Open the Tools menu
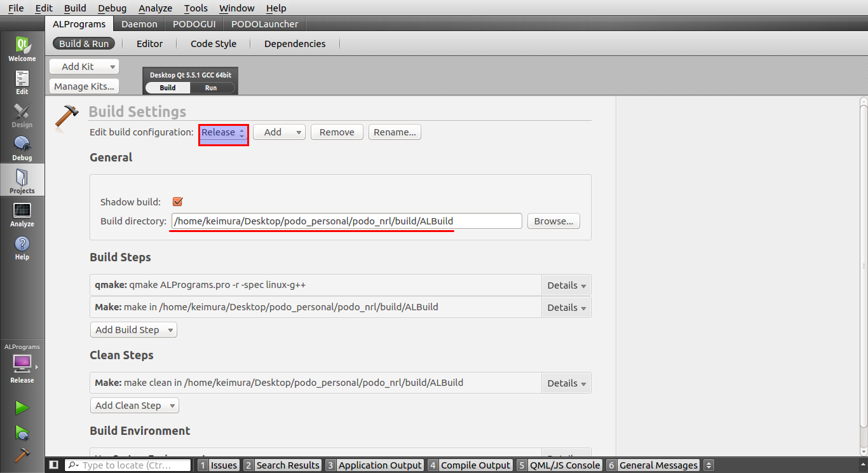 pyautogui.click(x=196, y=8)
